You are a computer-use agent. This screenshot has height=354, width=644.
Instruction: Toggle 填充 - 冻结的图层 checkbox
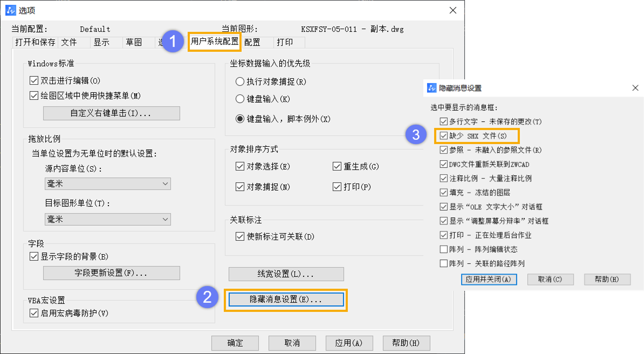443,192
